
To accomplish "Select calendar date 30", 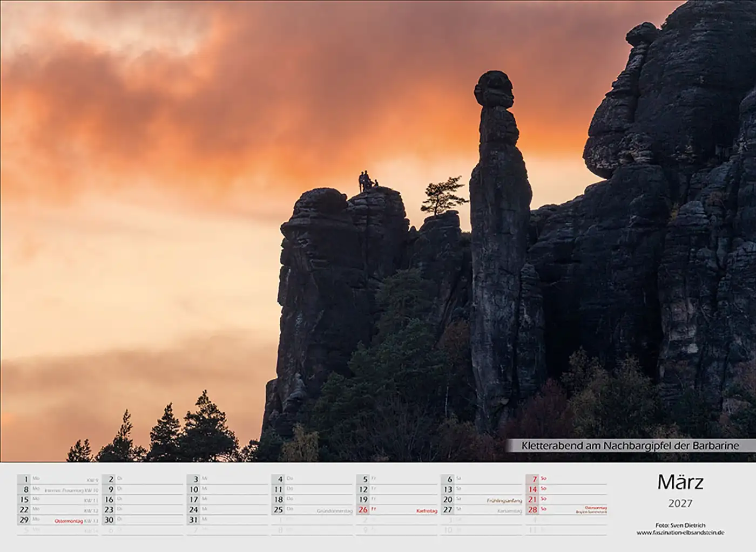I will [x=109, y=520].
